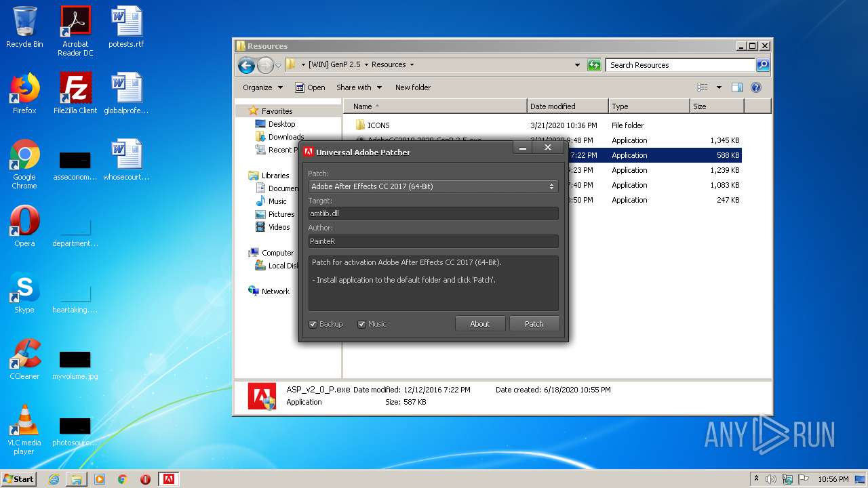The width and height of the screenshot is (868, 488).
Task: Launch Firefox from the desktop
Action: 24,94
